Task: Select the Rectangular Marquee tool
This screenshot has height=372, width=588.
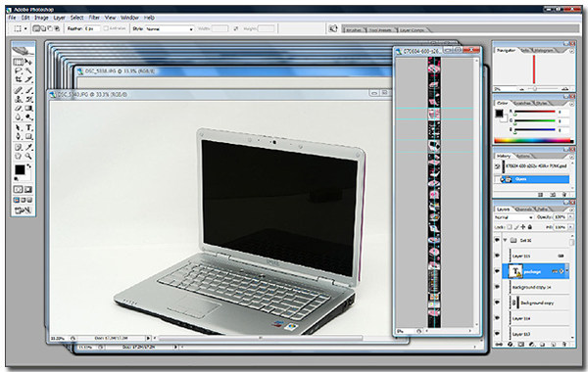Action: pos(18,62)
